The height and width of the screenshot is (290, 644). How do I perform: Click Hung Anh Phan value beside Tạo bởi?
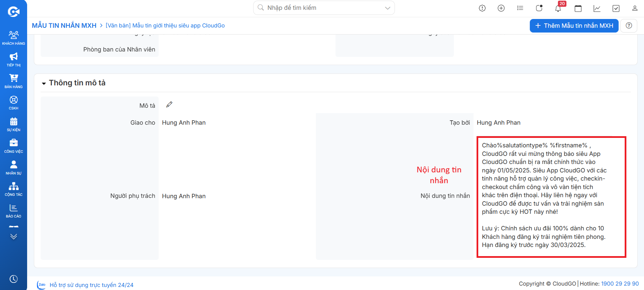coord(499,123)
